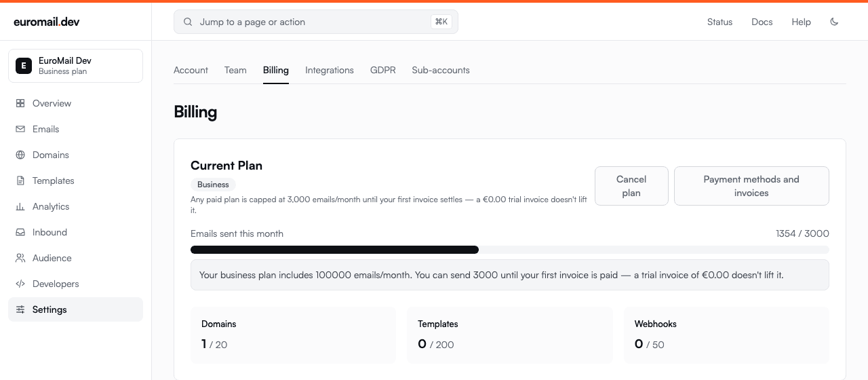Click the '1354 / 3000' usage count

[x=802, y=233]
